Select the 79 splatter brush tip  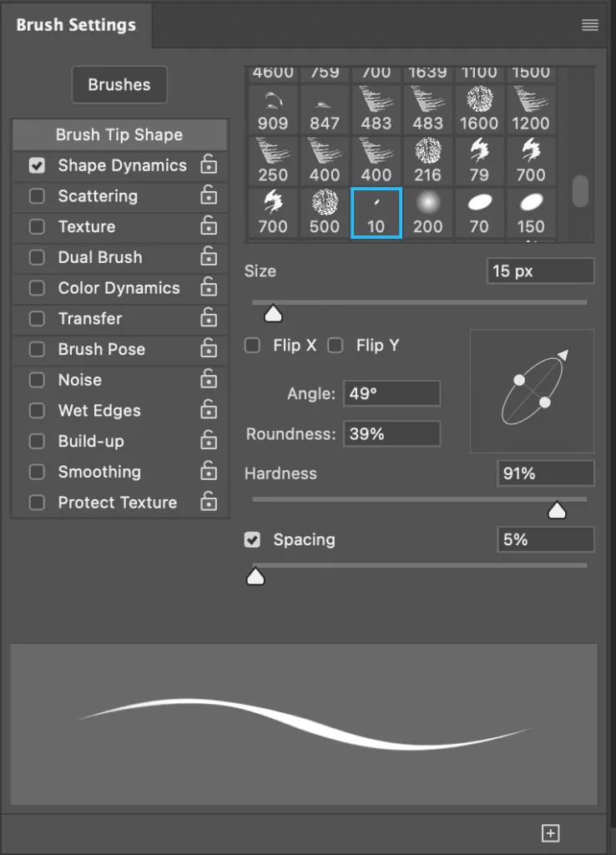coord(479,162)
